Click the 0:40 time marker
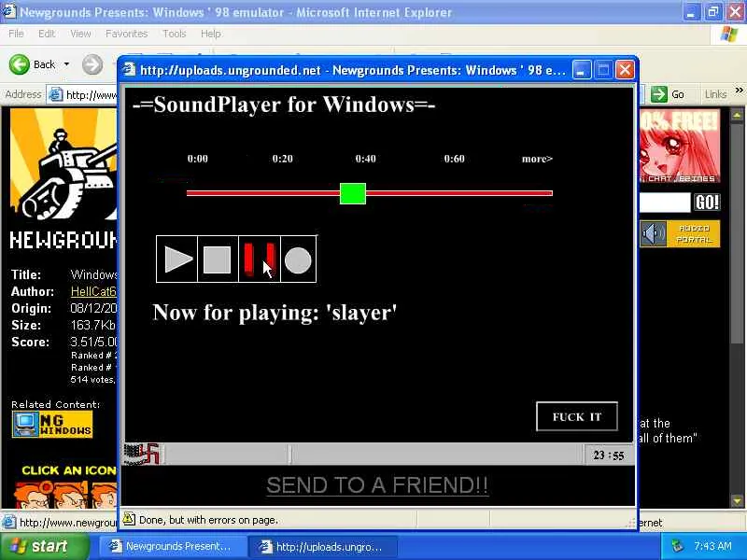The height and width of the screenshot is (560, 747). pos(365,159)
